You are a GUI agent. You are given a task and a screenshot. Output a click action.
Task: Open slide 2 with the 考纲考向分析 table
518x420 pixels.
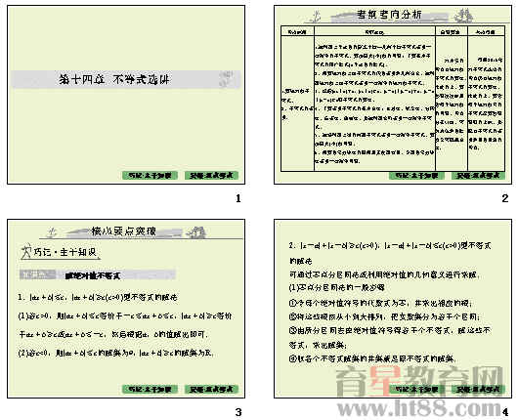pyautogui.click(x=393, y=95)
